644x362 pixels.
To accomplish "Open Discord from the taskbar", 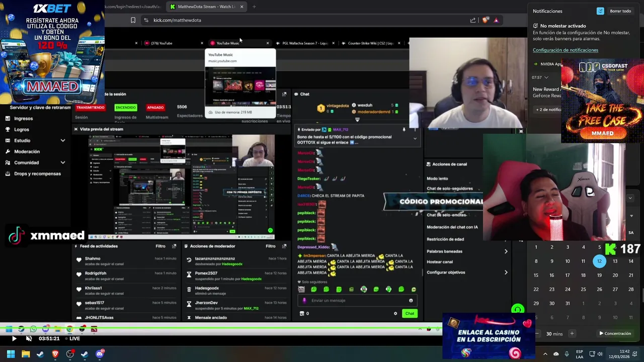I will click(x=100, y=354).
